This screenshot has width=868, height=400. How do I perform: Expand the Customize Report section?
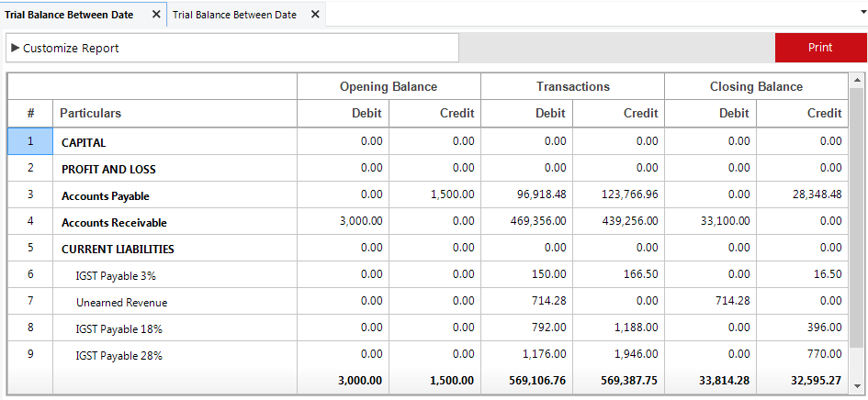click(x=232, y=48)
